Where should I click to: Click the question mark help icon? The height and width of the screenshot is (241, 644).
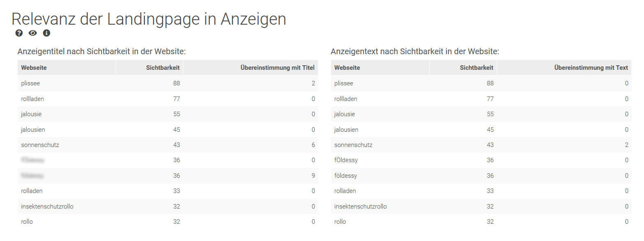click(19, 33)
